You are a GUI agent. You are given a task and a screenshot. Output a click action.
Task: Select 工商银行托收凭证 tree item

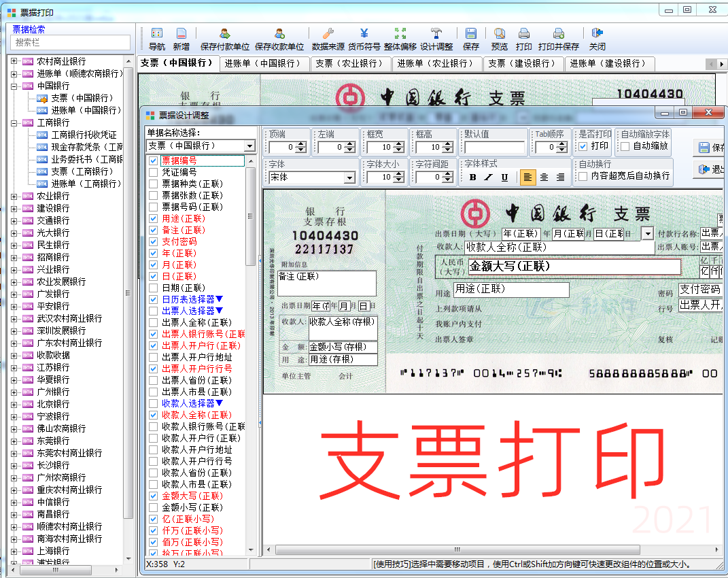84,135
